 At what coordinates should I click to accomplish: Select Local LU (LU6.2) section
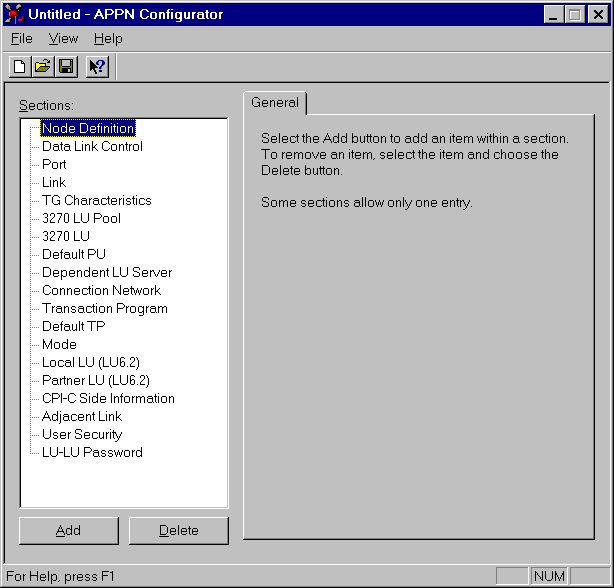tap(91, 363)
